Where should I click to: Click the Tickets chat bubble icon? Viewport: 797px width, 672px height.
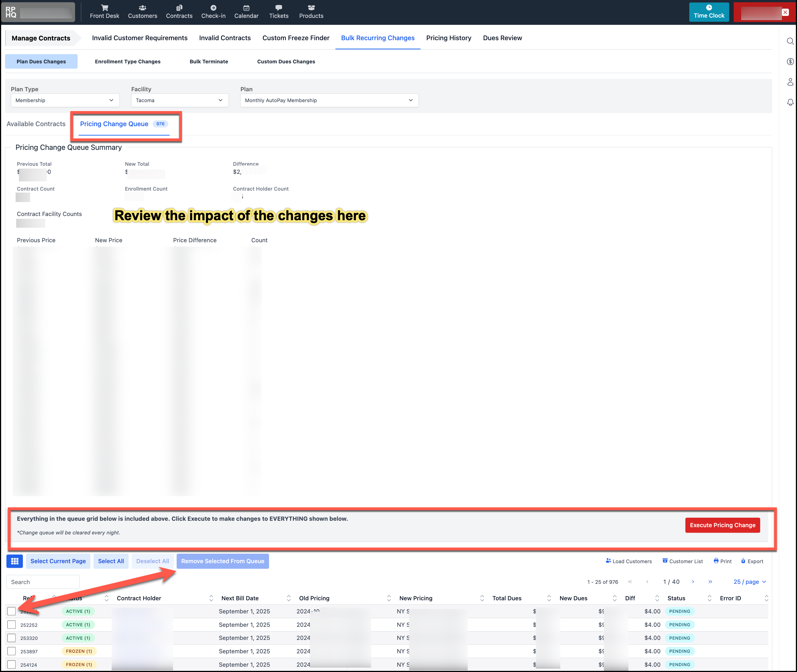[279, 8]
